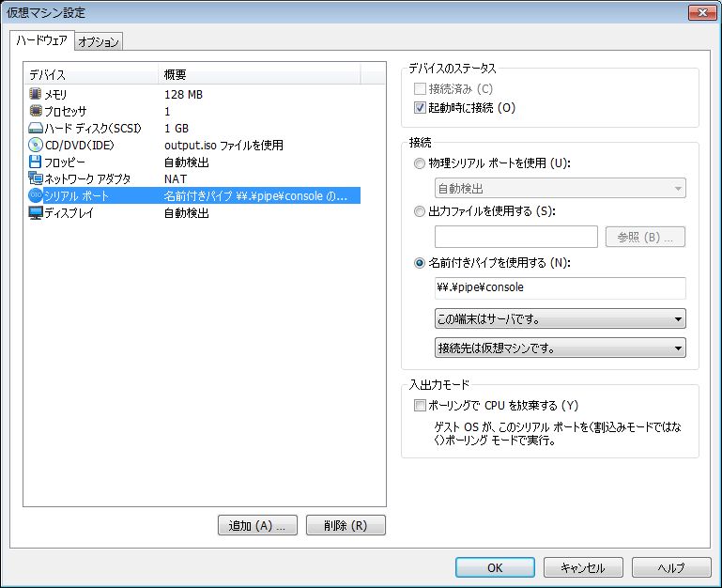Select the CD/DVD (IDE) device row
Viewport: 722px width, 588px height.
[193, 146]
